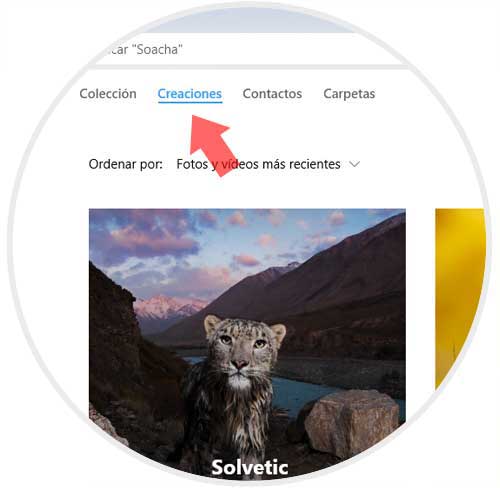Open the "Fotos y vídeos más recientes" sort dropdown
The width and height of the screenshot is (500, 488).
[268, 164]
